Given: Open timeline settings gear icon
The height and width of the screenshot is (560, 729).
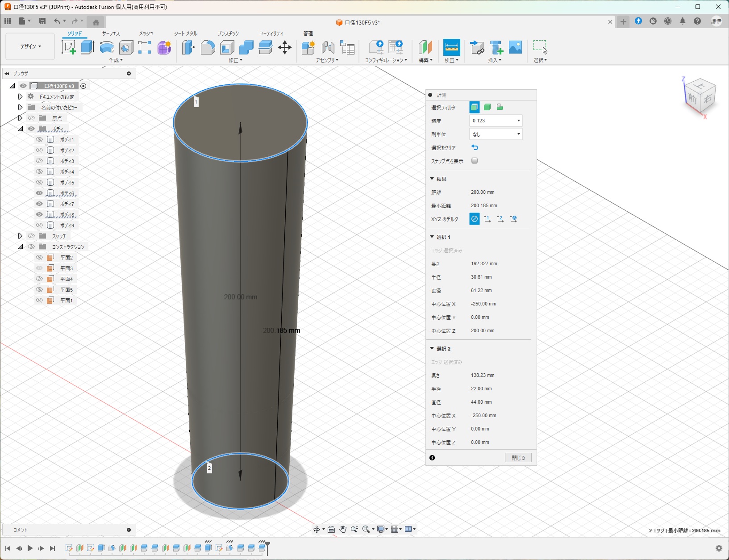Looking at the screenshot, I should point(719,548).
